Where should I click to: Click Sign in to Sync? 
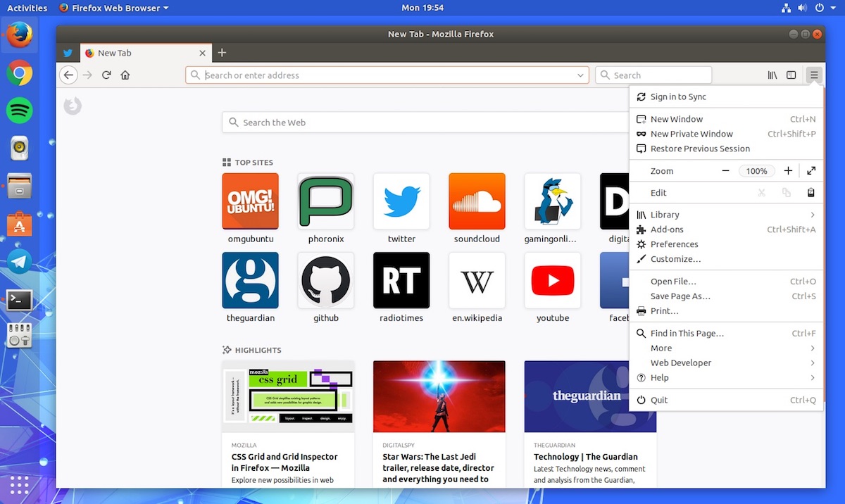[x=678, y=97]
